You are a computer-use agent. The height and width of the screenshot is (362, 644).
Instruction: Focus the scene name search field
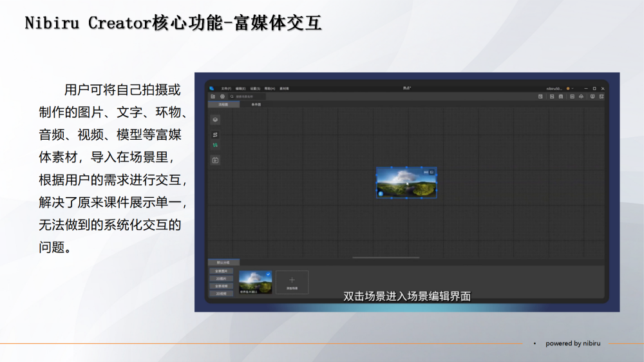(247, 97)
